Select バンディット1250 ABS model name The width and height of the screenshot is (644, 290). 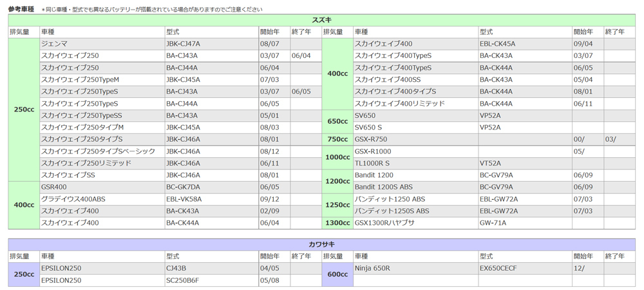pos(390,200)
